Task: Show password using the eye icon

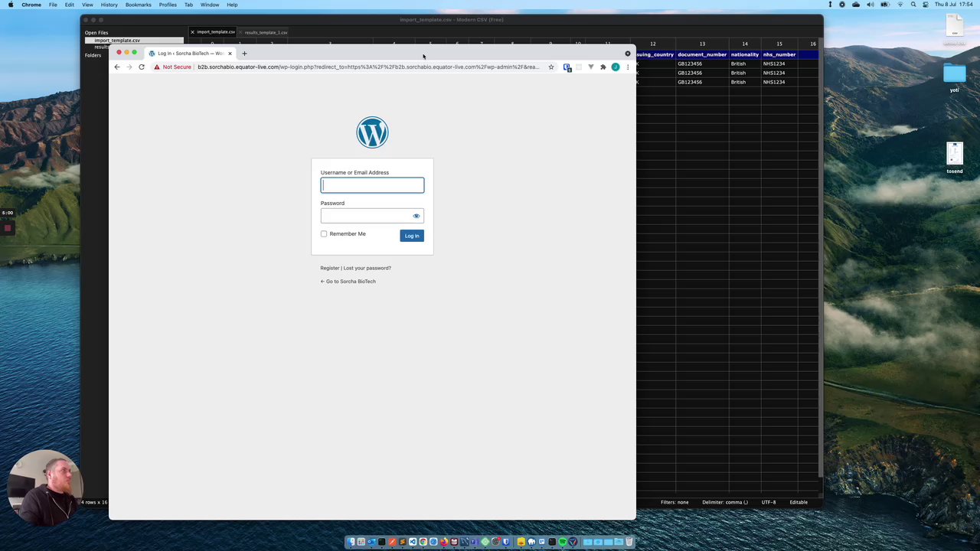Action: pos(416,216)
